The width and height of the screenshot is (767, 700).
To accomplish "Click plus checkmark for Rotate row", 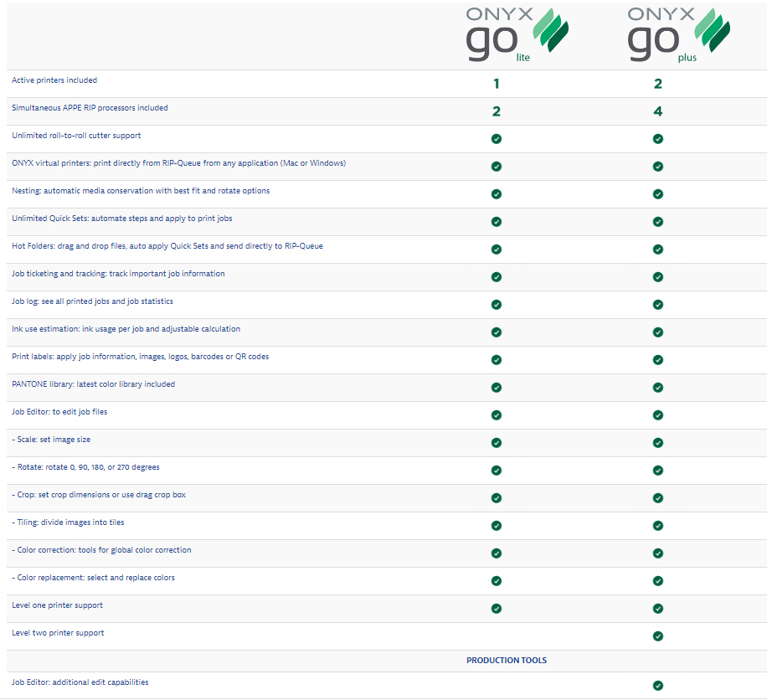I will tap(658, 471).
